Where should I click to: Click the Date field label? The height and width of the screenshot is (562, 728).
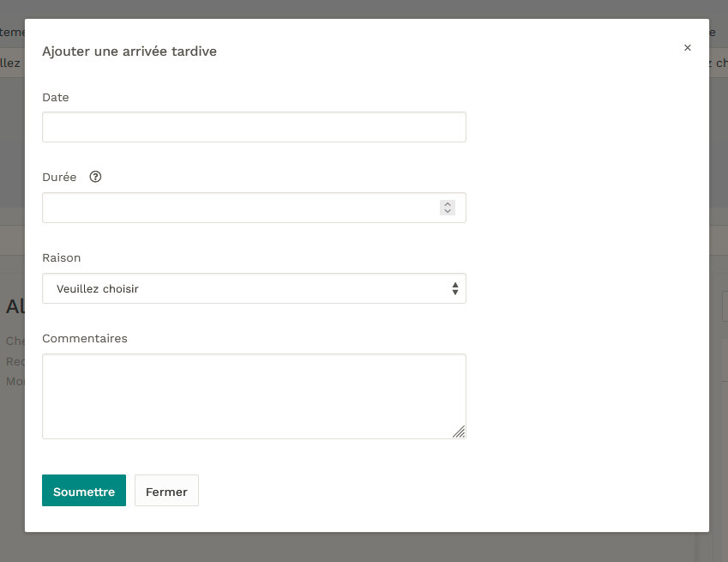pos(56,98)
